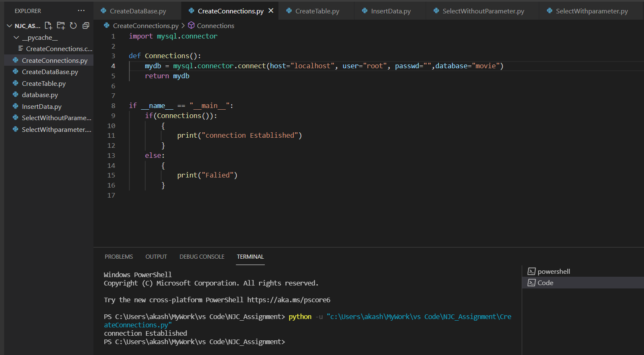Click 'import mysql.connector' on line 1
Image resolution: width=644 pixels, height=355 pixels.
173,36
